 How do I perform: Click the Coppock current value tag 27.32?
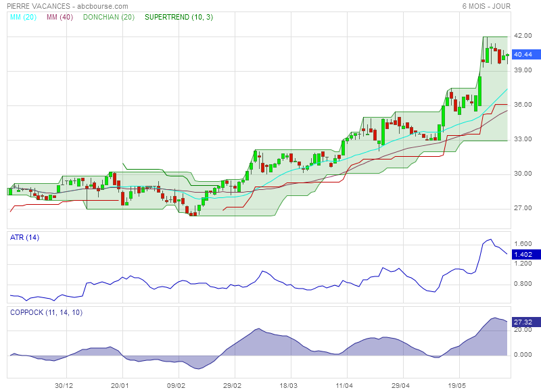click(526, 322)
